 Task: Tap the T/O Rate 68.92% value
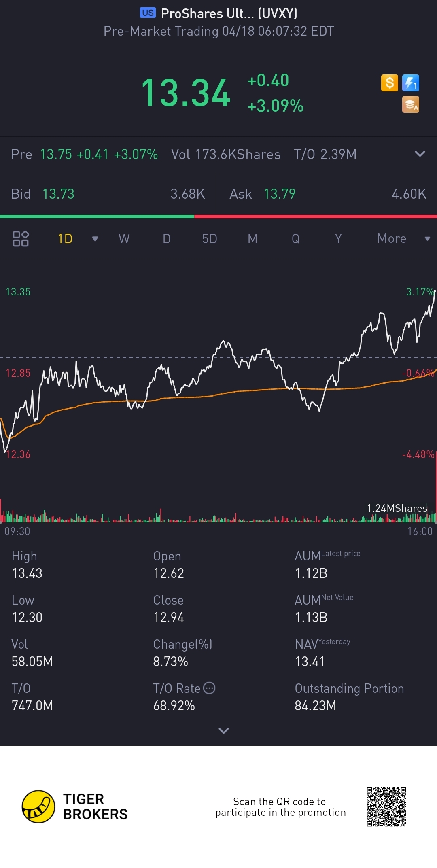click(x=174, y=706)
